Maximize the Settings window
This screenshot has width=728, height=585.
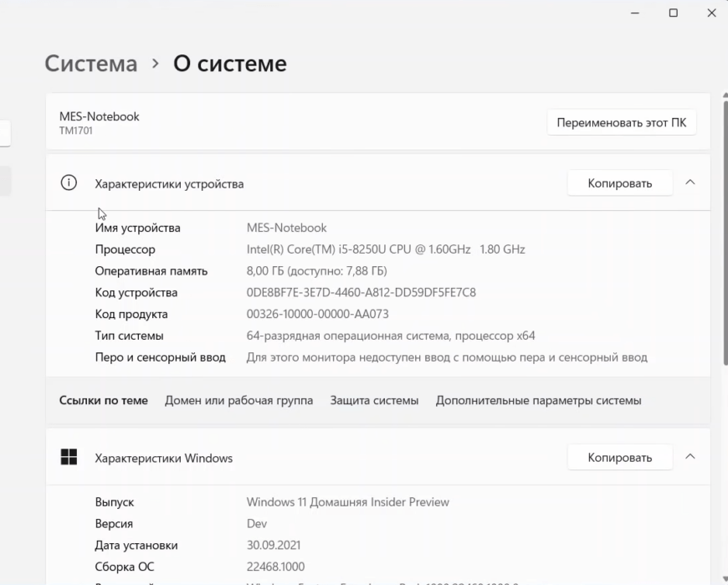[673, 13]
